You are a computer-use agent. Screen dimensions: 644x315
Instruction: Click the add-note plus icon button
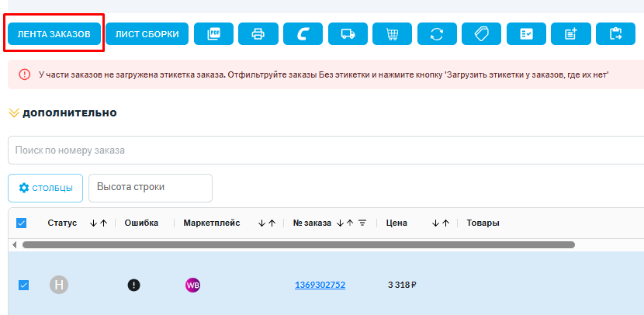tap(571, 34)
